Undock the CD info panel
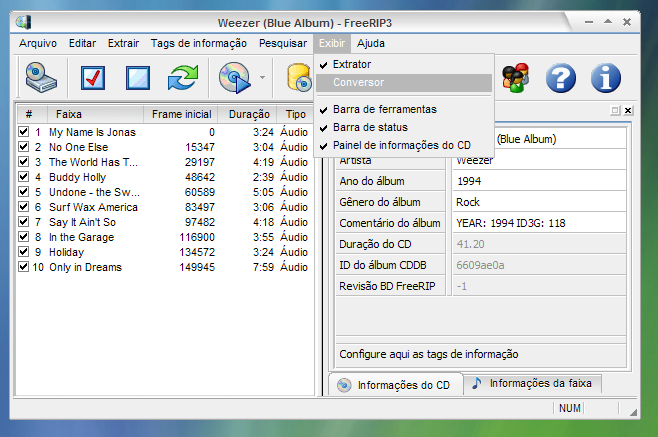The height and width of the screenshot is (437, 658). click(x=615, y=110)
